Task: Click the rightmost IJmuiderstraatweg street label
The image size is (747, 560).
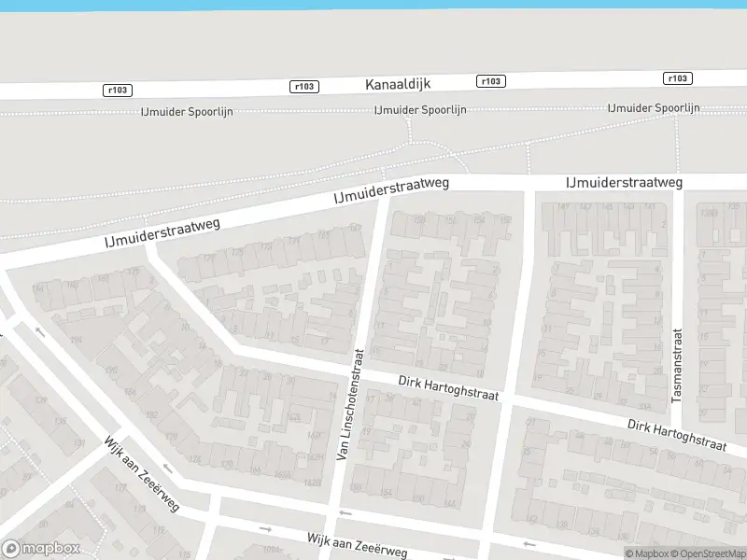Action: pos(624,182)
